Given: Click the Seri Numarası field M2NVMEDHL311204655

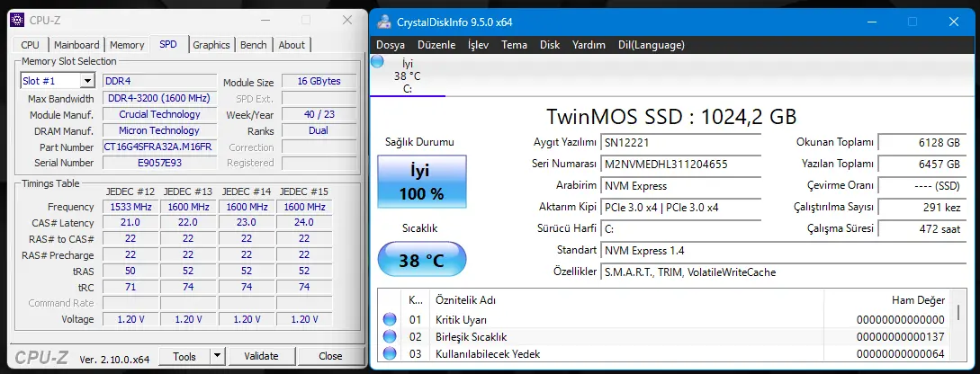Looking at the screenshot, I should (x=680, y=165).
